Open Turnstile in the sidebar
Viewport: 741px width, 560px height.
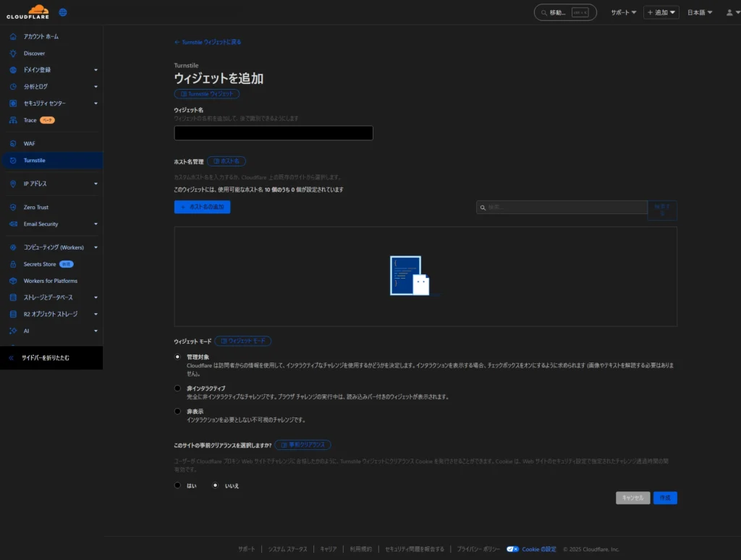click(34, 160)
